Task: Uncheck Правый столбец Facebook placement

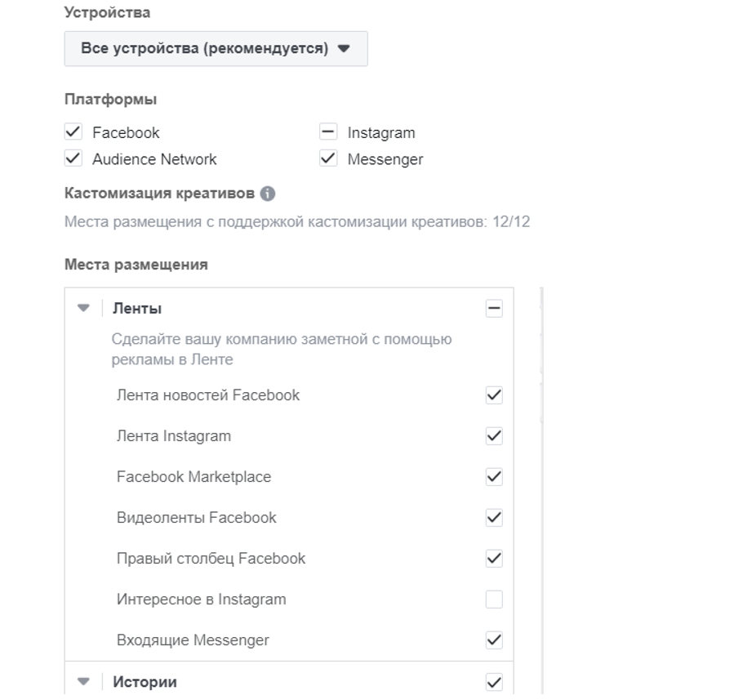Action: [x=494, y=559]
